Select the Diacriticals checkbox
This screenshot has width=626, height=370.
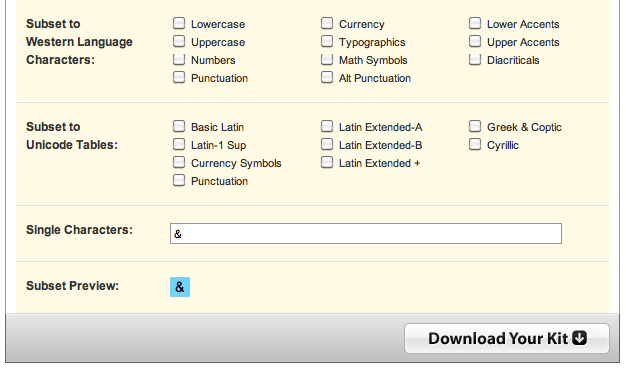(x=475, y=59)
